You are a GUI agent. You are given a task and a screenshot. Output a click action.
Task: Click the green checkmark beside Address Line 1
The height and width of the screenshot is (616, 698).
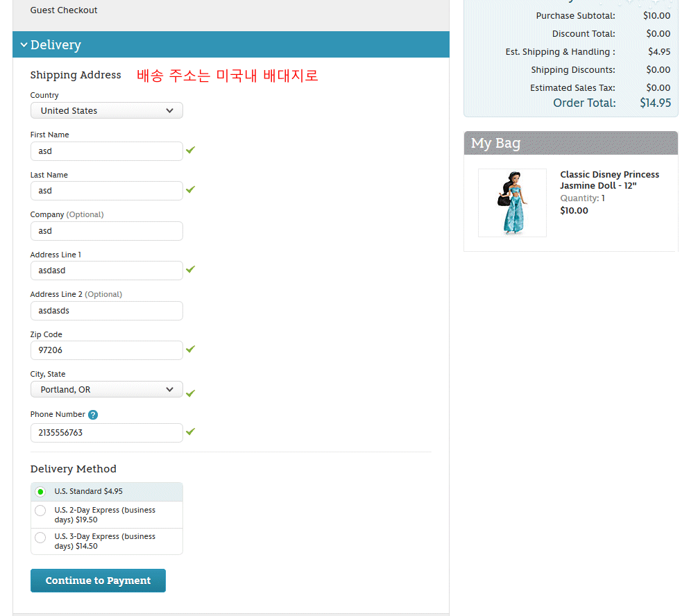tap(190, 269)
